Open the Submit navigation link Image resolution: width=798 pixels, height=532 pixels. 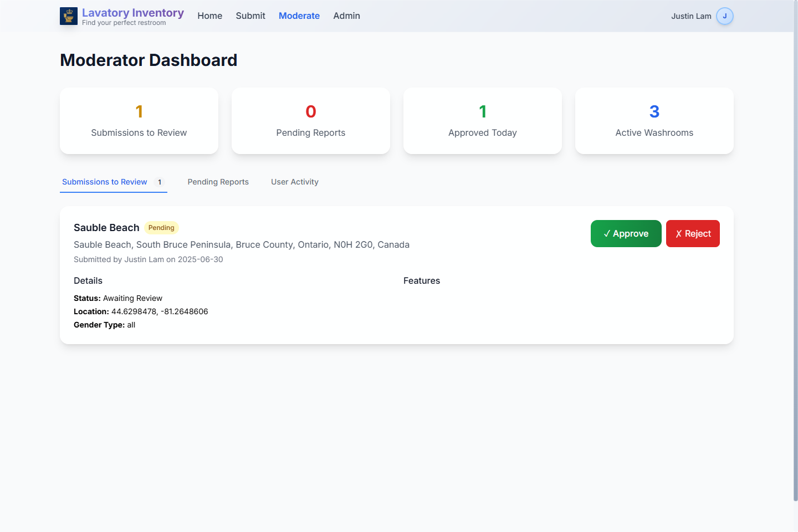tap(250, 16)
